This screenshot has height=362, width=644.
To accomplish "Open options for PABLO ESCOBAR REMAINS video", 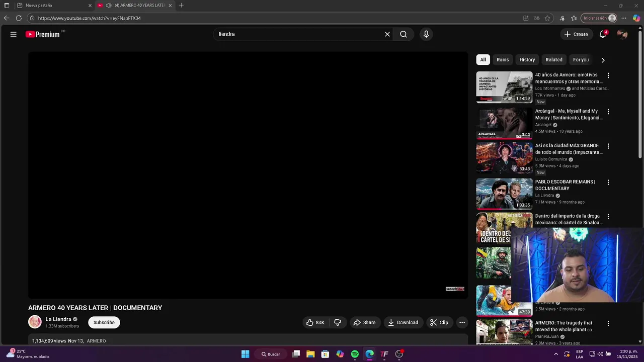I will [x=608, y=183].
